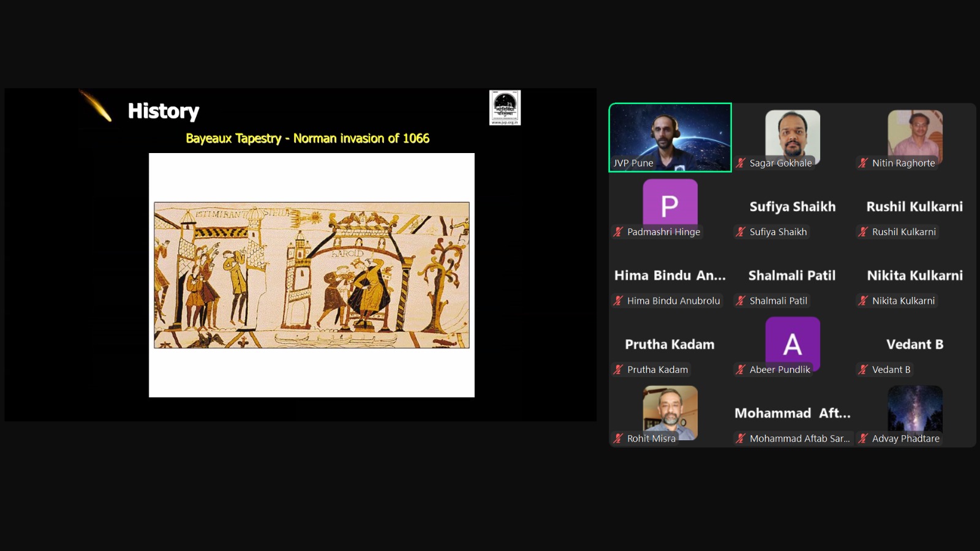Click the large Prutha Kadam name tile
The height and width of the screenshot is (551, 980).
(x=669, y=344)
